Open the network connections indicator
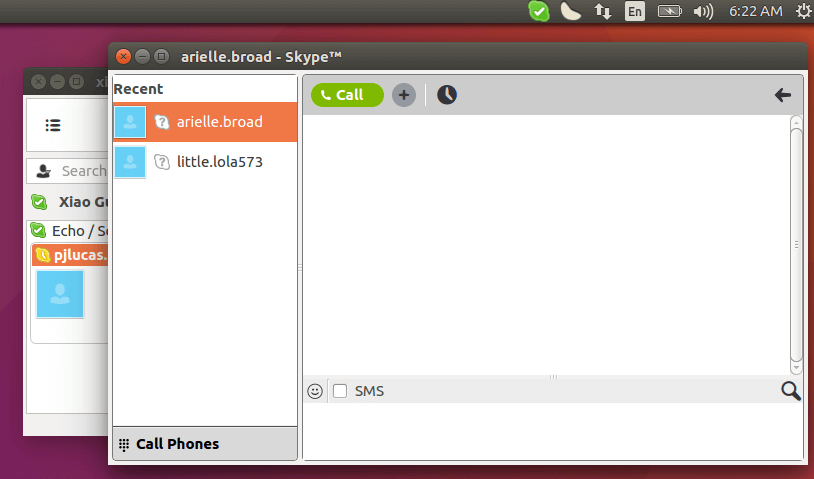The width and height of the screenshot is (814, 479). click(x=603, y=11)
